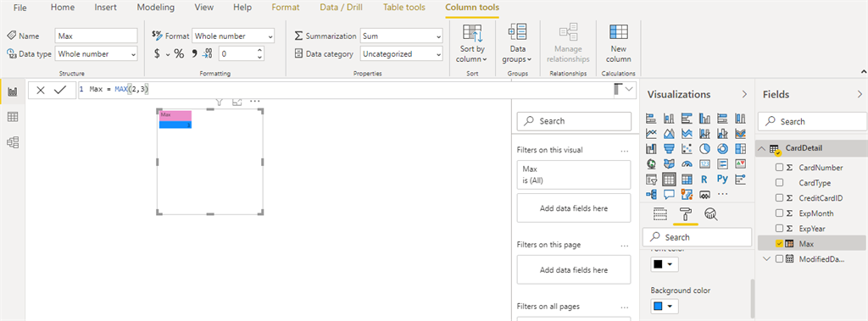Click the thousands separator comma button
The image size is (868, 321).
[x=194, y=53]
